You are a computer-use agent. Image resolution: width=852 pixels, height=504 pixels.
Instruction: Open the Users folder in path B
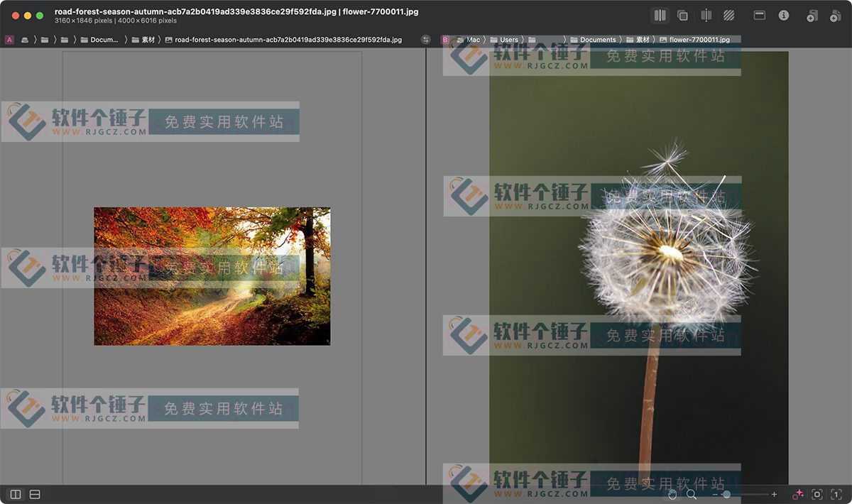pos(504,40)
